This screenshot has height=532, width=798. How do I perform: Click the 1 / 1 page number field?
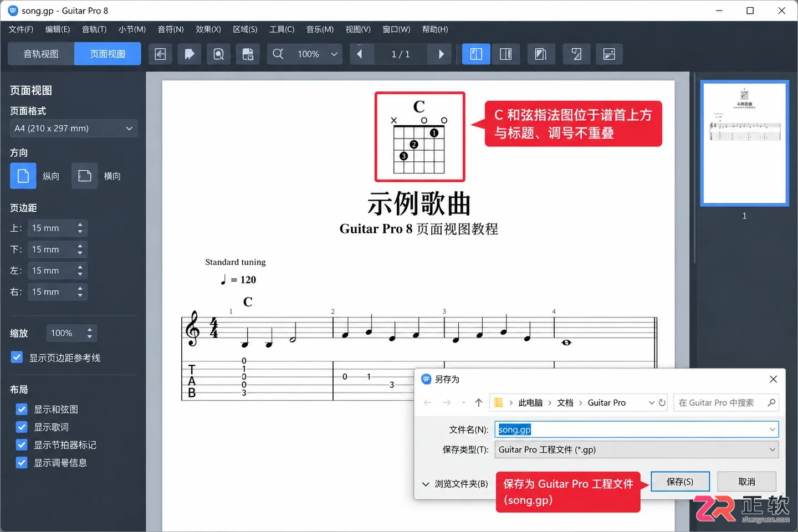[400, 54]
